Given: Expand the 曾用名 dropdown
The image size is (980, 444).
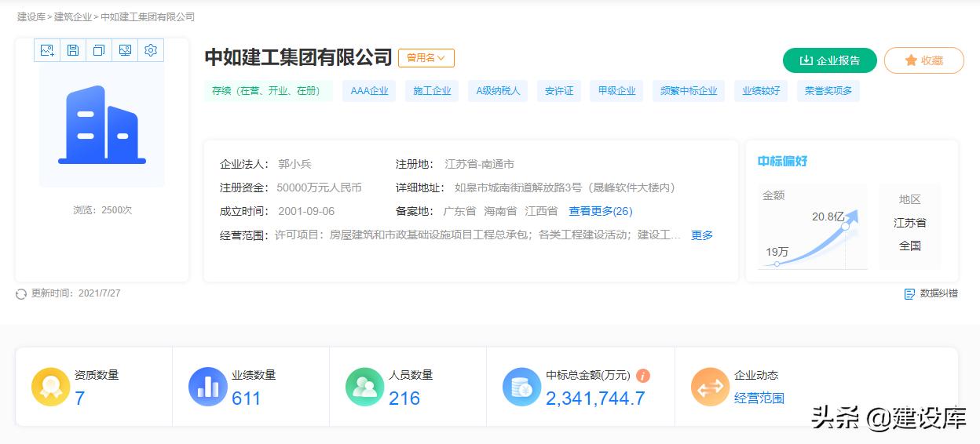Looking at the screenshot, I should (x=426, y=58).
